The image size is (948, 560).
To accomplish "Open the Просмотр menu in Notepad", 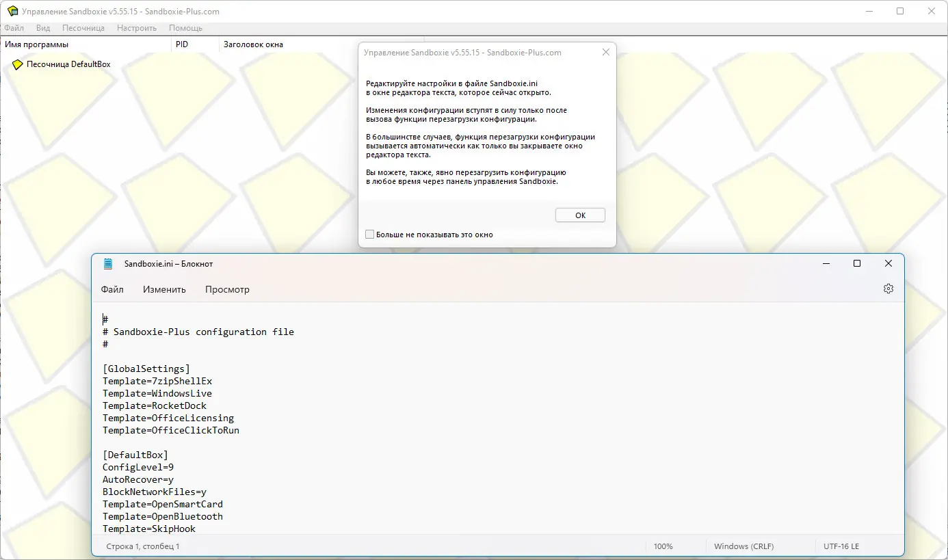I will pos(227,289).
